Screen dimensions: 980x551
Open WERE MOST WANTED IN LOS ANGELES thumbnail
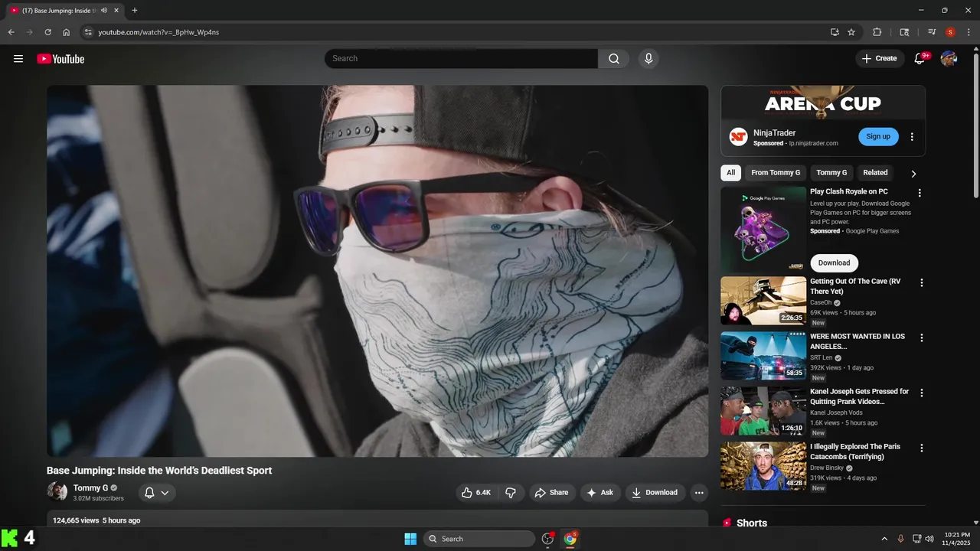(x=763, y=356)
